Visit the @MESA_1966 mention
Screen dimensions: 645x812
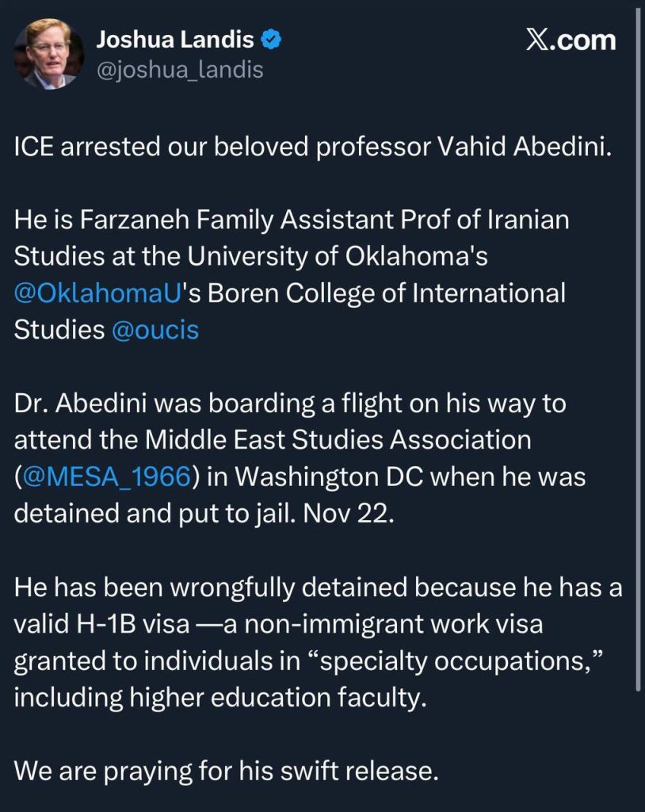click(x=107, y=476)
